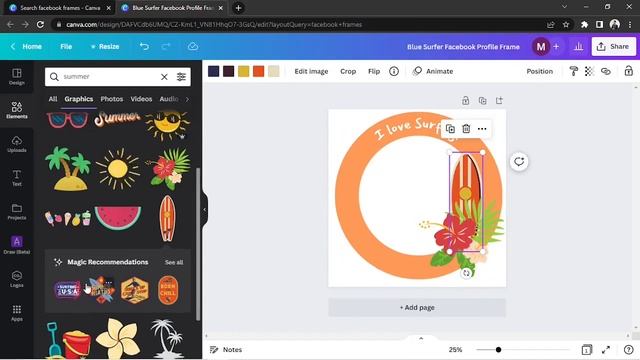Viewport: 640px width, 360px height.
Task: Go back with Home chevron arrow
Action: [x=13, y=47]
